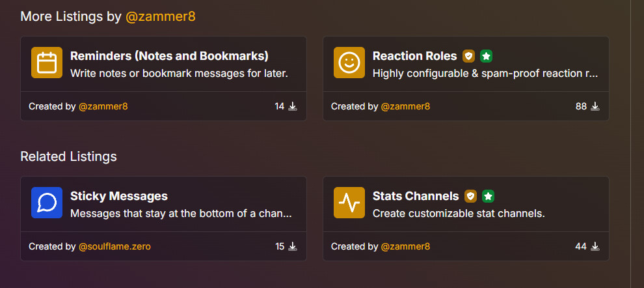Click the download icon on Reaction Roles card
644x288 pixels.
tap(595, 107)
